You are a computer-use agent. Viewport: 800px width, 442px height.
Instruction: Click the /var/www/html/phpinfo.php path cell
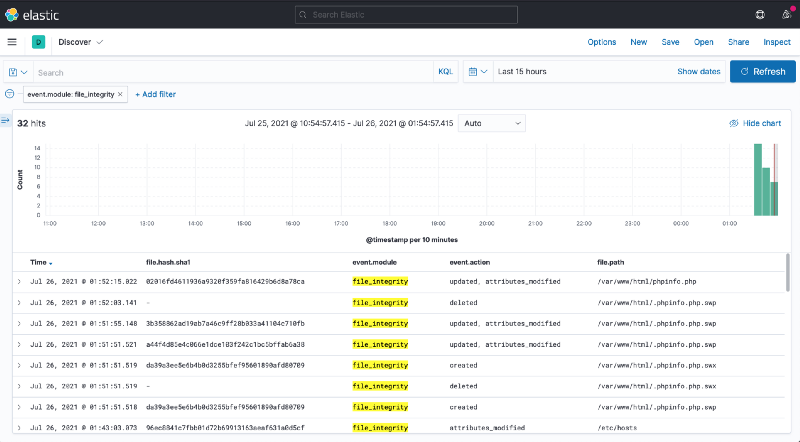pos(646,282)
